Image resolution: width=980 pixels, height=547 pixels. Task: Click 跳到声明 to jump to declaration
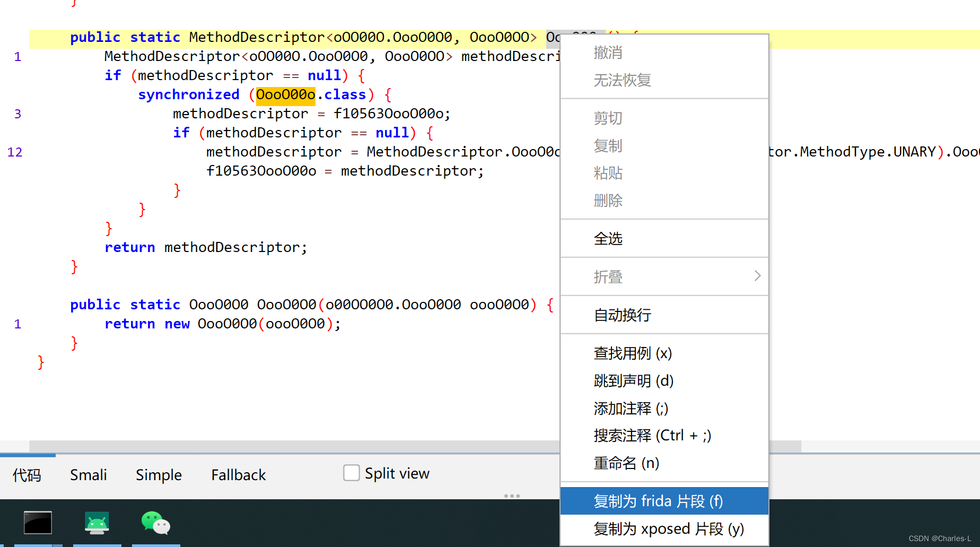[633, 380]
